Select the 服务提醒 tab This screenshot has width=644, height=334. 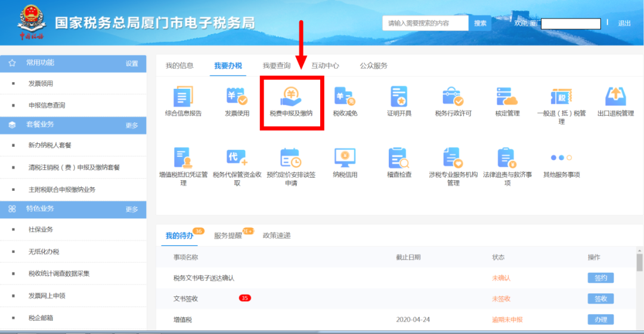(x=228, y=236)
